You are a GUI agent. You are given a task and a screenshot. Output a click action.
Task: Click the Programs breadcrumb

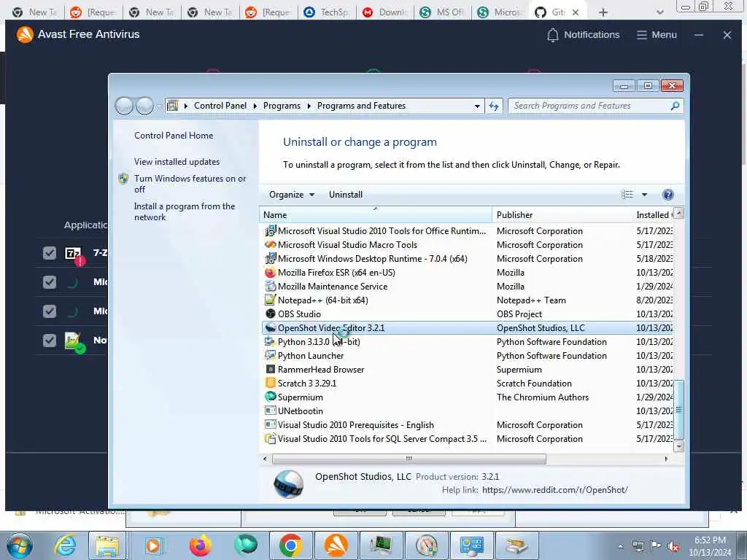[282, 106]
